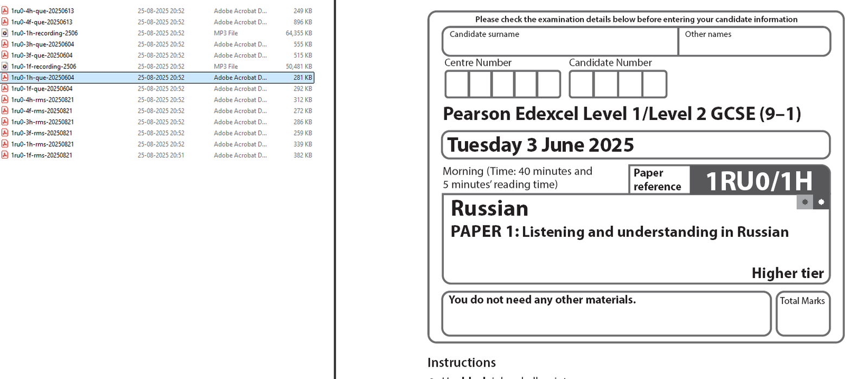The height and width of the screenshot is (379, 868).
Task: Click the 281 KB size value
Action: [x=303, y=78]
